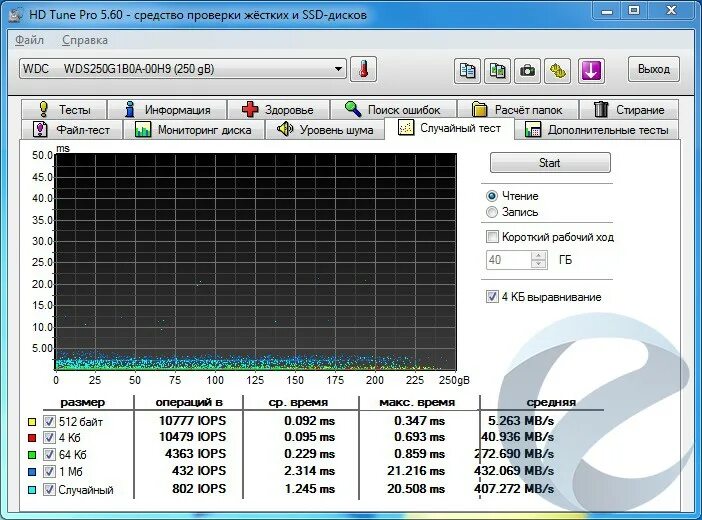This screenshot has height=520, width=702.
Task: Click the 10777 IOPS value
Action: coord(193,421)
